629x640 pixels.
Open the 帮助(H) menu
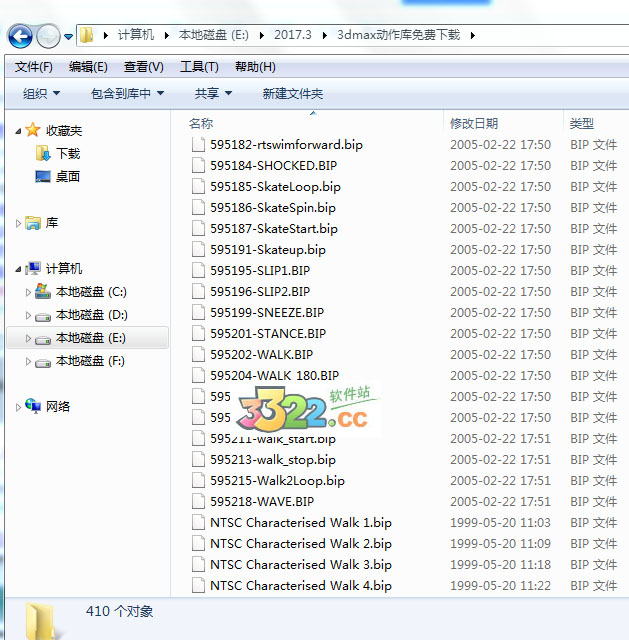coord(255,67)
